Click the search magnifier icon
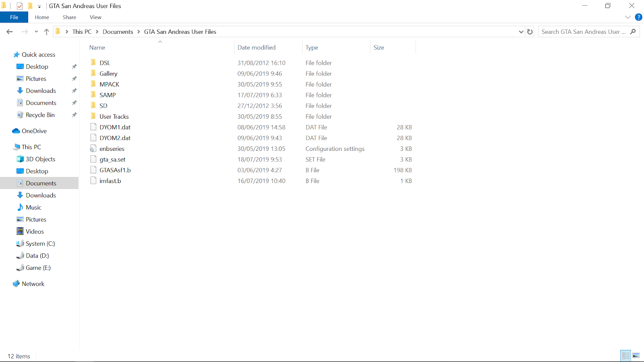This screenshot has width=644, height=362. 633,31
